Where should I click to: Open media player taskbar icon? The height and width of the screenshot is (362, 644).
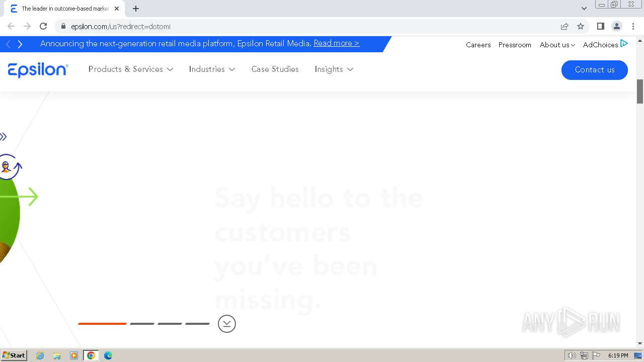point(74,355)
